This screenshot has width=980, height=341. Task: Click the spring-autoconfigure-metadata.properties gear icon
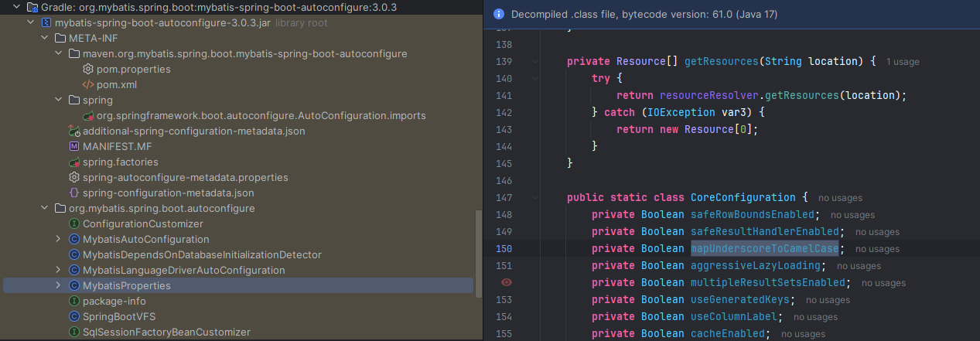point(74,177)
